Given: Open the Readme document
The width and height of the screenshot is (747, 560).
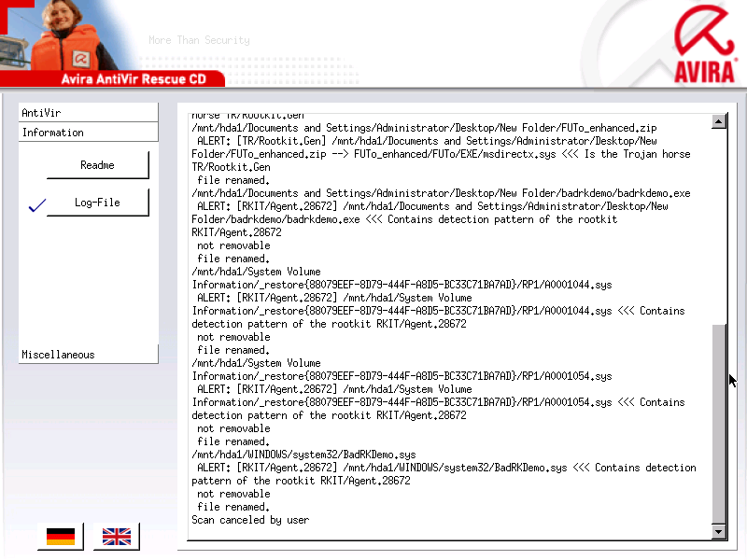Looking at the screenshot, I should (98, 165).
